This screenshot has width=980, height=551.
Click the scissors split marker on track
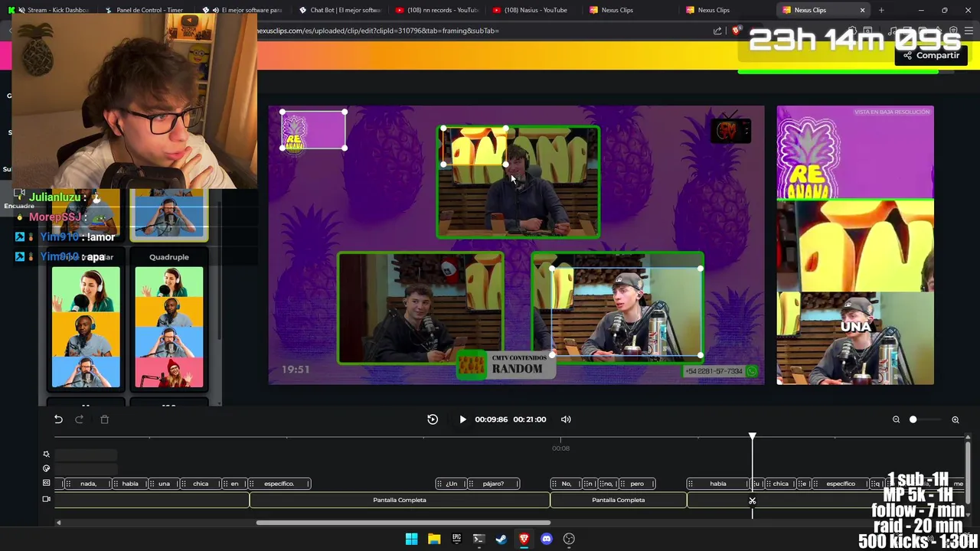click(752, 500)
